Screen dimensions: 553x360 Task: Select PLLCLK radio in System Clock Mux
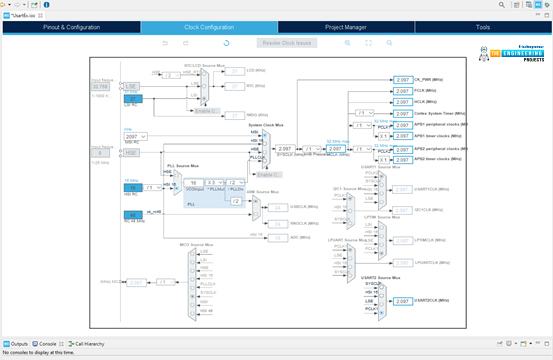265,160
